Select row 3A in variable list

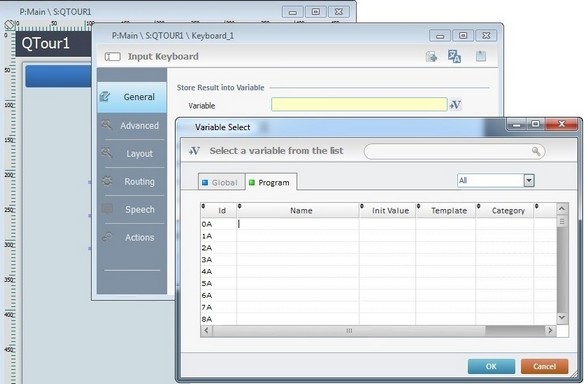click(x=378, y=260)
